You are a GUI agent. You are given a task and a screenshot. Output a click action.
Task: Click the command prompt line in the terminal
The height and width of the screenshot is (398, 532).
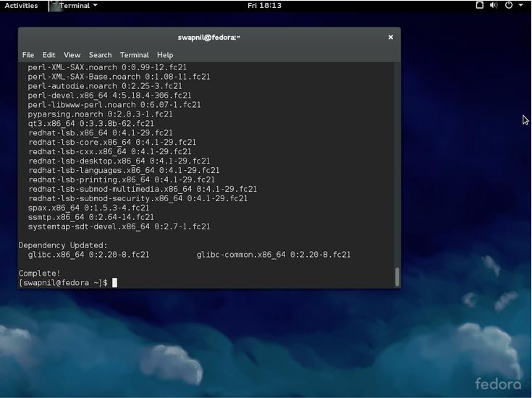65,283
